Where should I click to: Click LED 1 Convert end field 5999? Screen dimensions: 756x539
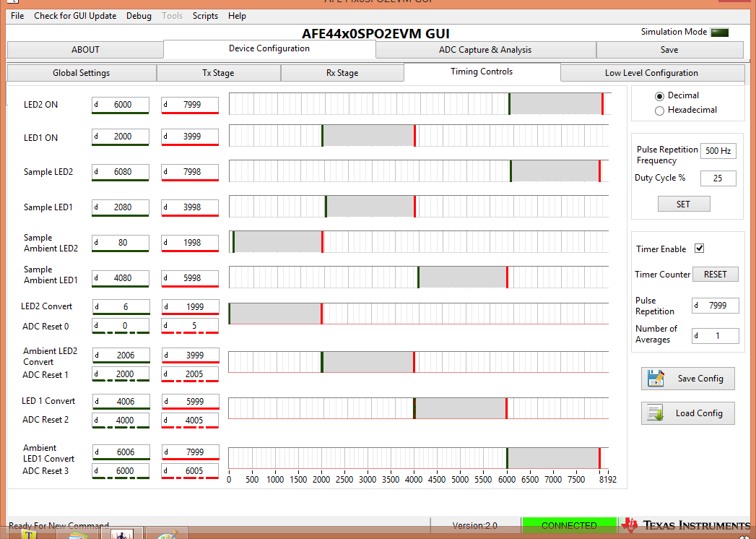click(x=191, y=402)
